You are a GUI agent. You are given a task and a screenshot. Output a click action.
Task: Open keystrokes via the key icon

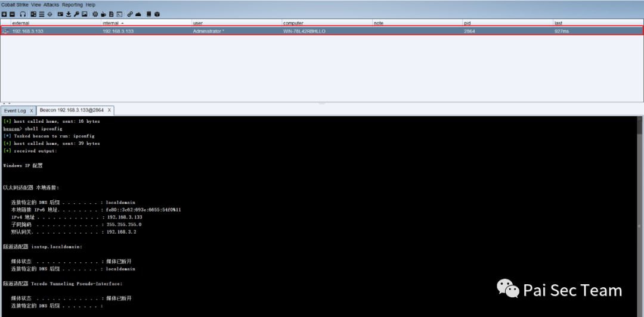pos(76,14)
